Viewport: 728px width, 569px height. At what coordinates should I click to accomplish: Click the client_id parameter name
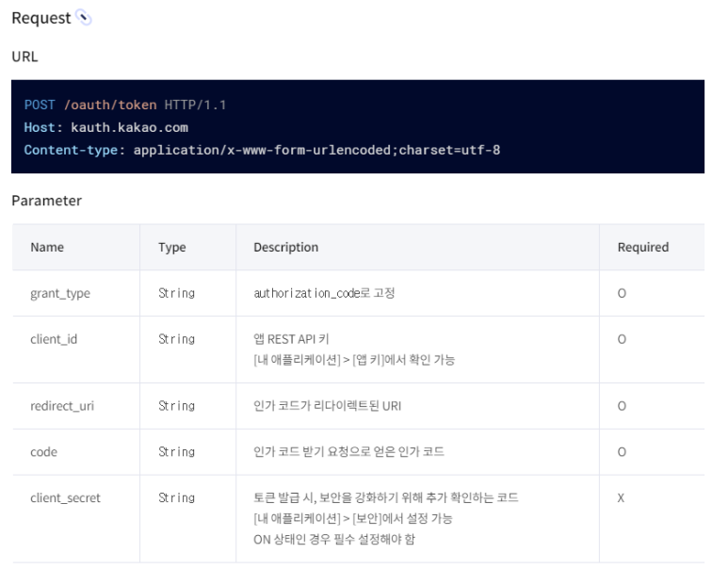coord(54,339)
